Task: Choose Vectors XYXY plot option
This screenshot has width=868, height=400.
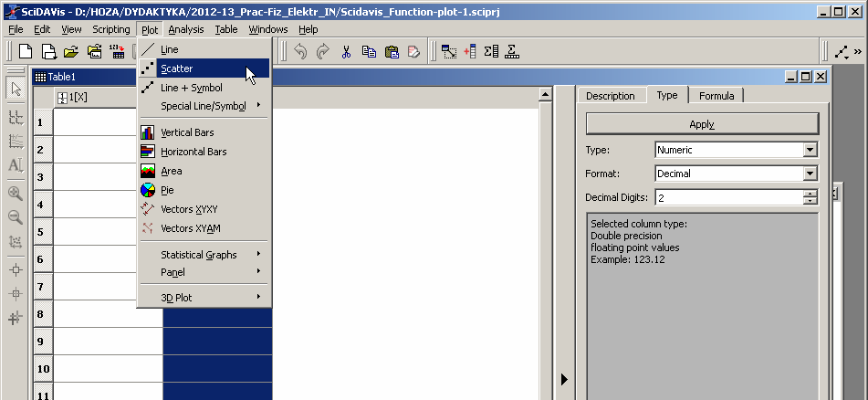Action: (204, 209)
